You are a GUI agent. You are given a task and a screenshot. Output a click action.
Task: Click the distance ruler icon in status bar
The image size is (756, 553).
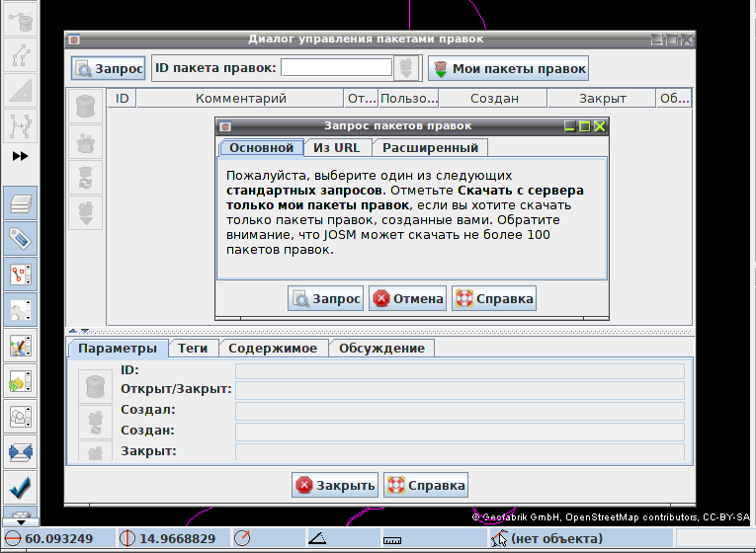(x=392, y=540)
